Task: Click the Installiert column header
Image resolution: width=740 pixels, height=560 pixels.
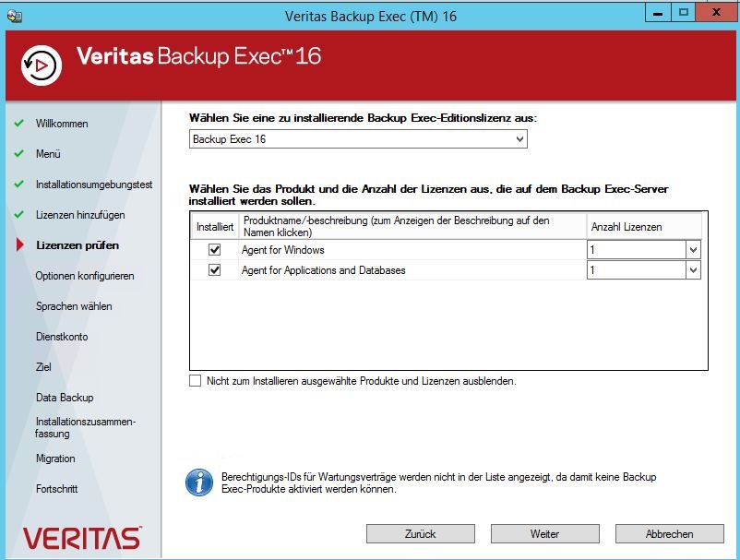Action: tap(215, 227)
